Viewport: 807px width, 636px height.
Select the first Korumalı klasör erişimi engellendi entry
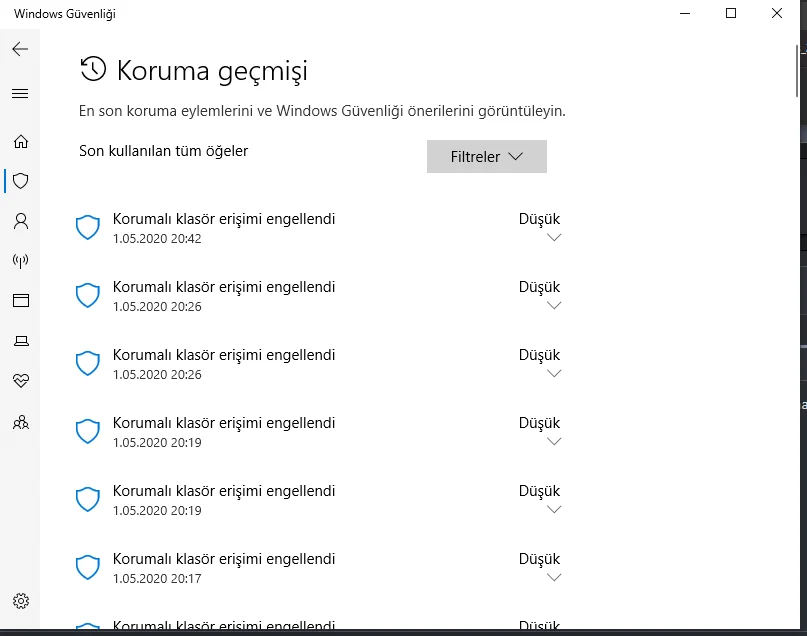(227, 218)
